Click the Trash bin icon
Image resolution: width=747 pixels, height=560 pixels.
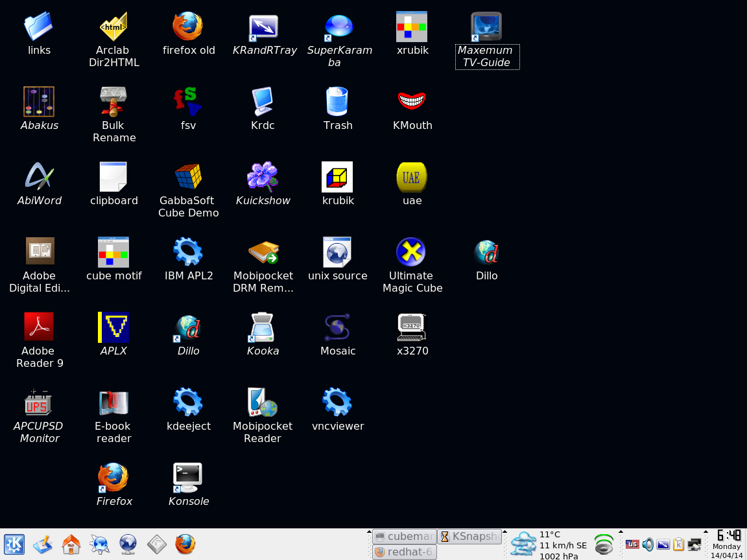pyautogui.click(x=338, y=101)
